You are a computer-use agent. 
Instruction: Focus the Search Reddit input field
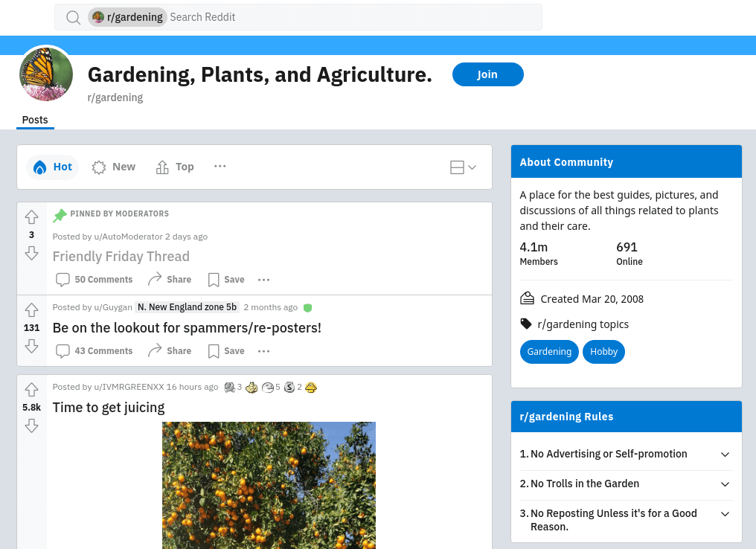pyautogui.click(x=354, y=17)
